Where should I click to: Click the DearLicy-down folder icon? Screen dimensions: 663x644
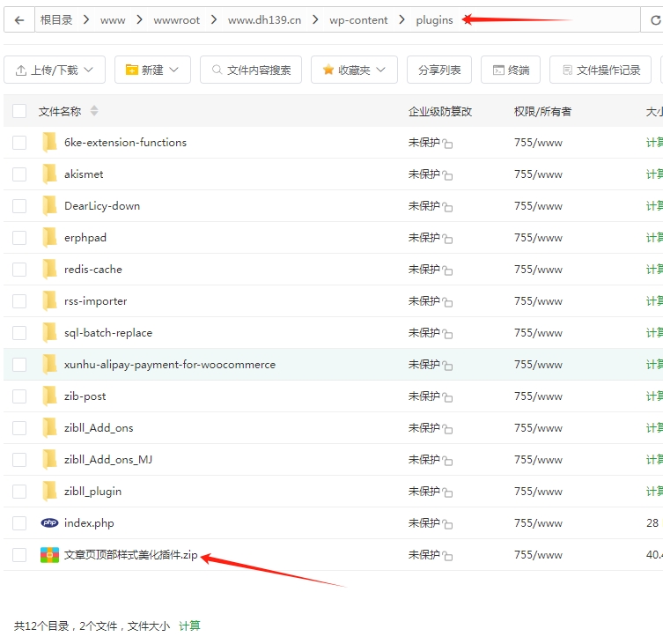[x=49, y=205]
